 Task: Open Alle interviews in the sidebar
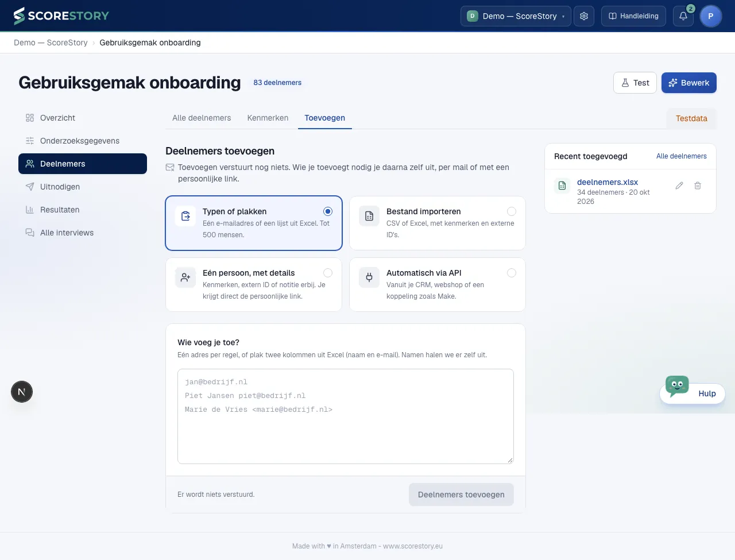pos(83,233)
